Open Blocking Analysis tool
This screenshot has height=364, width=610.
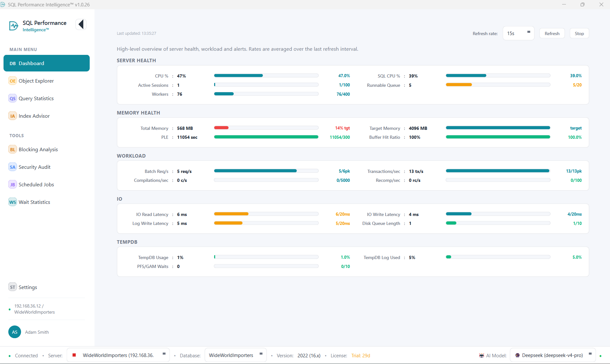coord(47,150)
